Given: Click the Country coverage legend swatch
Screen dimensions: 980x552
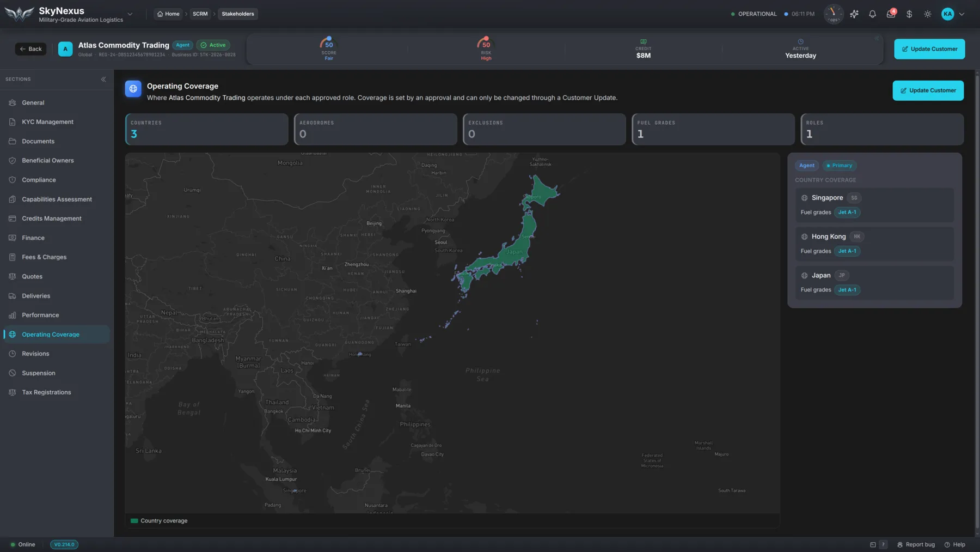Looking at the screenshot, I should [x=134, y=521].
